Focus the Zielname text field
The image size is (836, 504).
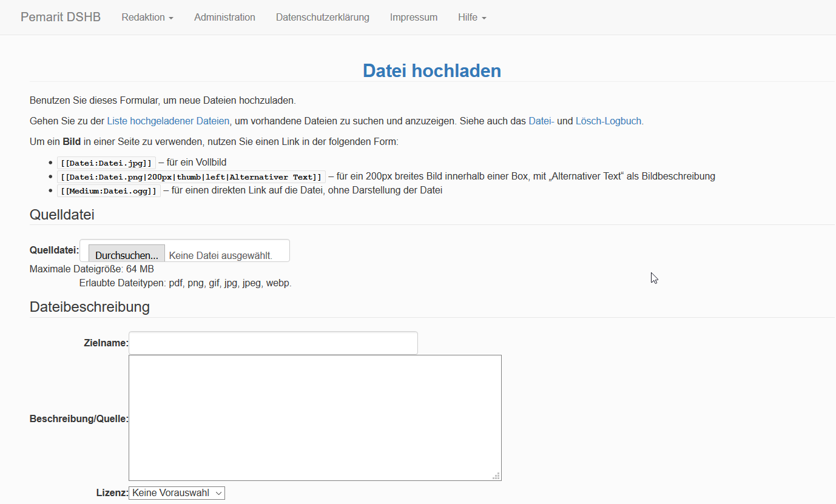273,343
